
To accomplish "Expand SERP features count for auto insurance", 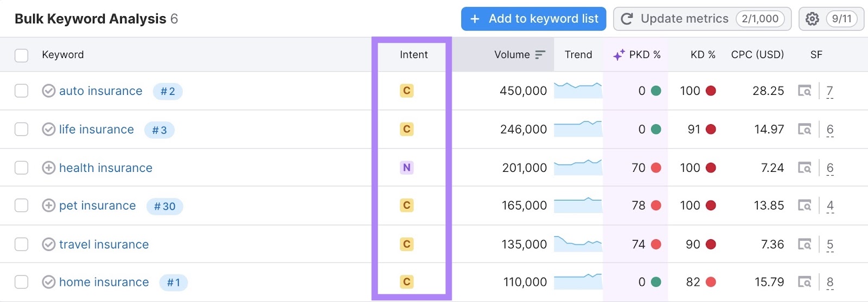I will click(x=829, y=91).
